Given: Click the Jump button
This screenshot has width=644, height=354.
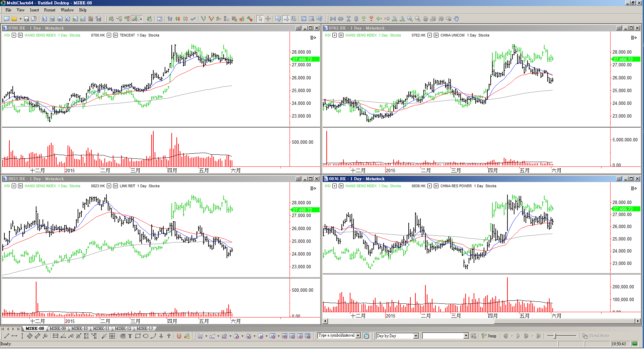Looking at the screenshot, I should coord(489,336).
